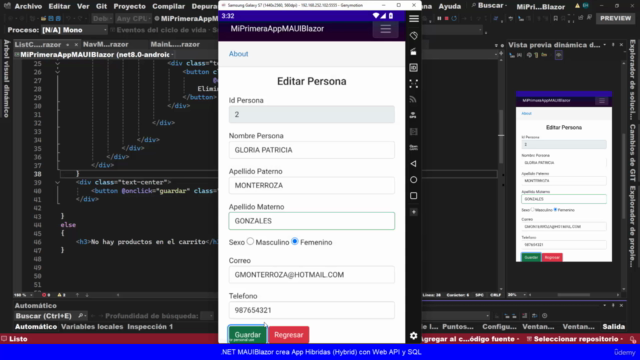Switch to NavM...razor tab
The height and width of the screenshot is (360, 640).
point(106,44)
